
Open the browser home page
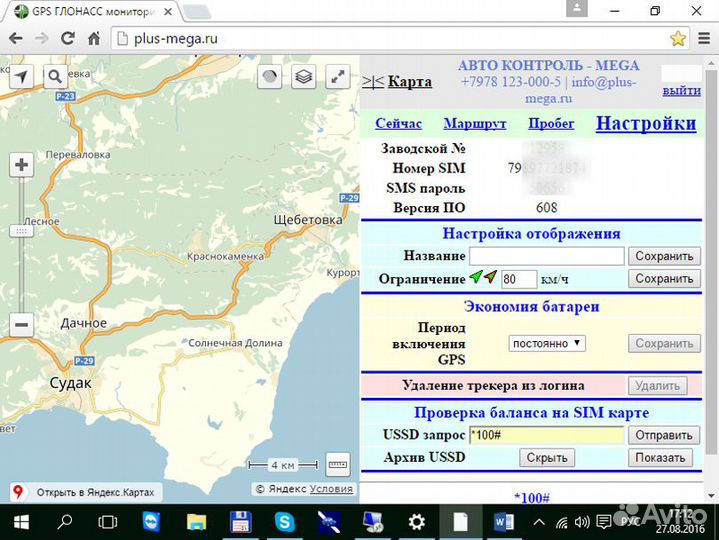pos(94,39)
